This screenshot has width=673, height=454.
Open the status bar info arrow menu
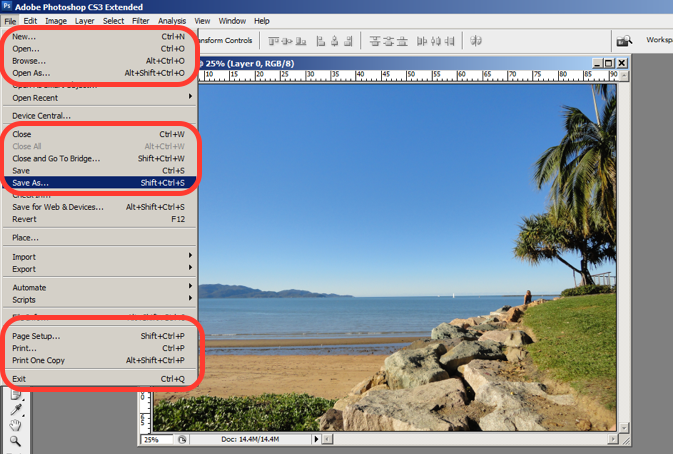click(317, 439)
